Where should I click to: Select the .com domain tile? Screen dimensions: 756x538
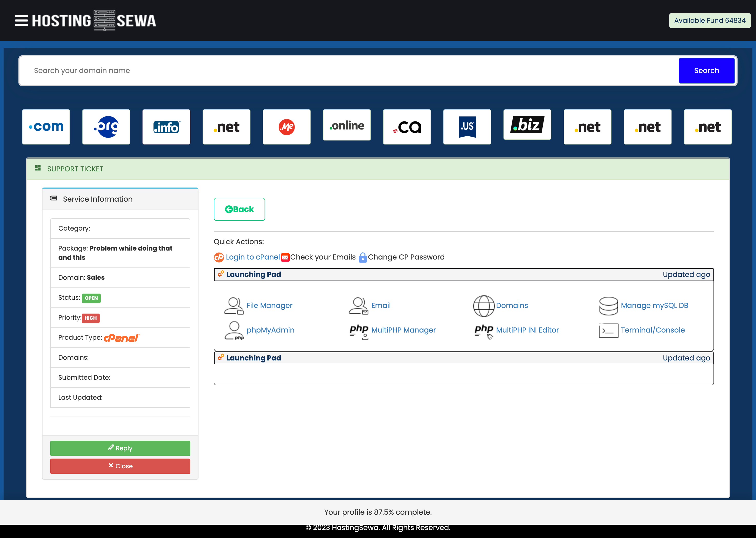tap(46, 127)
